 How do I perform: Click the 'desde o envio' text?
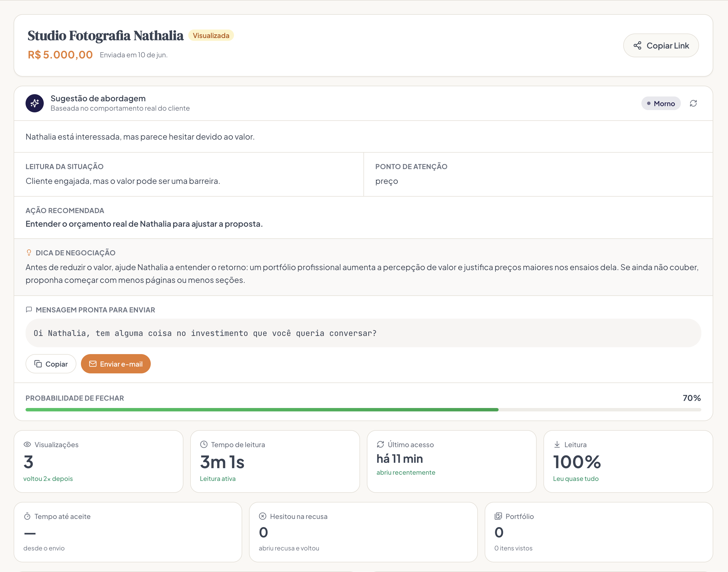(x=44, y=548)
